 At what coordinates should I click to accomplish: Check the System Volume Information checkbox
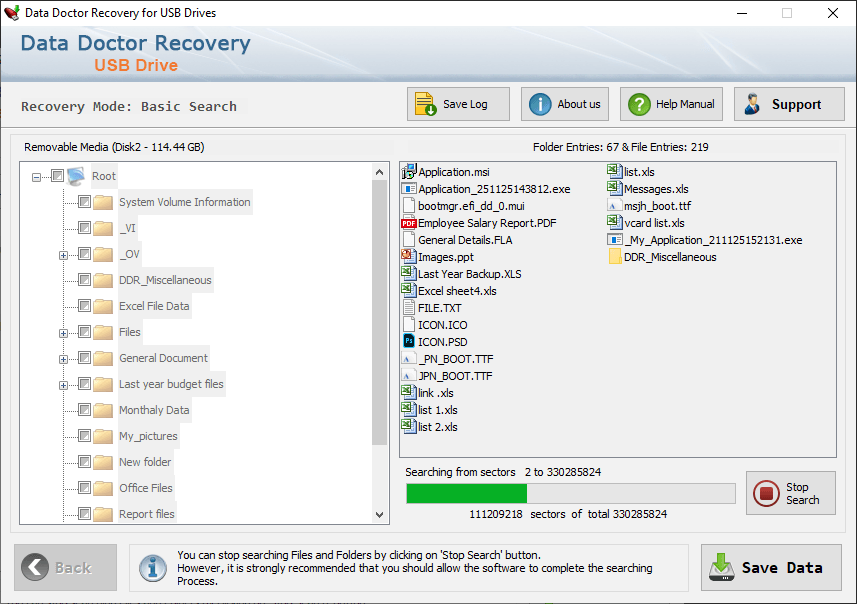84,202
